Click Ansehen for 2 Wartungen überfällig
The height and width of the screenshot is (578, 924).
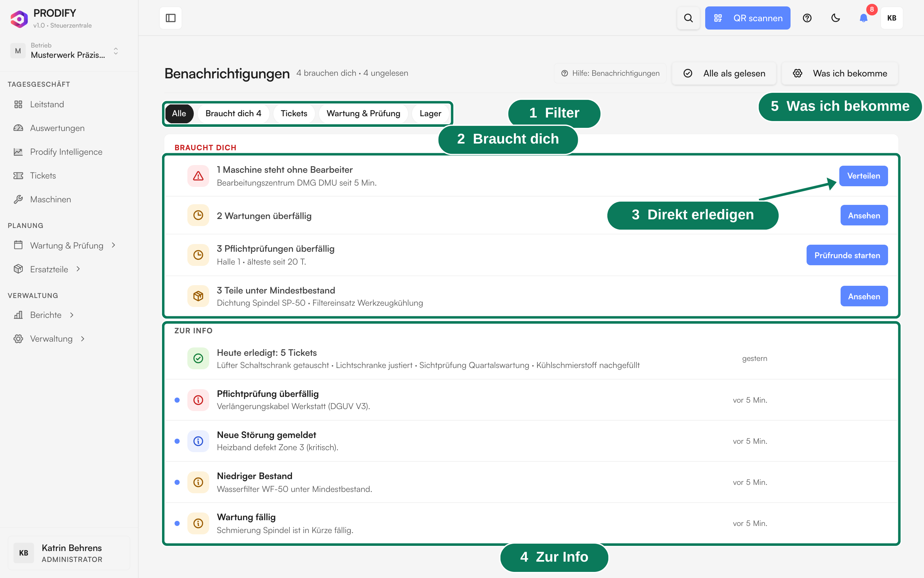864,215
